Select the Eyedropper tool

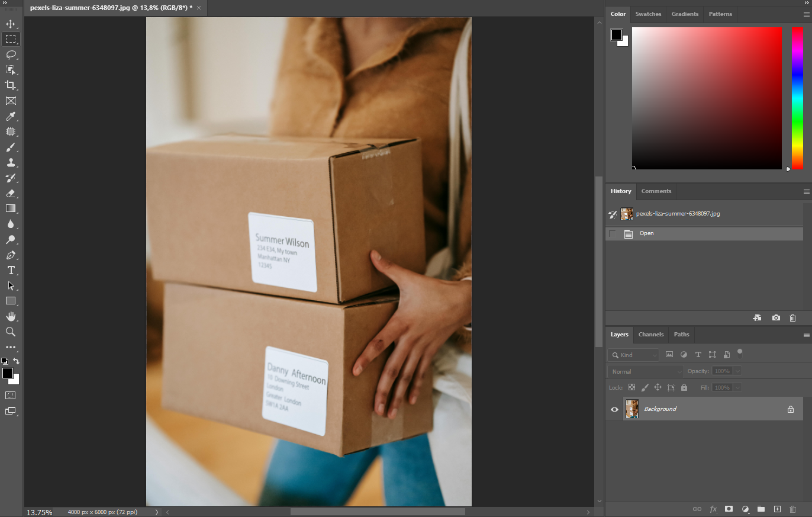(11, 116)
